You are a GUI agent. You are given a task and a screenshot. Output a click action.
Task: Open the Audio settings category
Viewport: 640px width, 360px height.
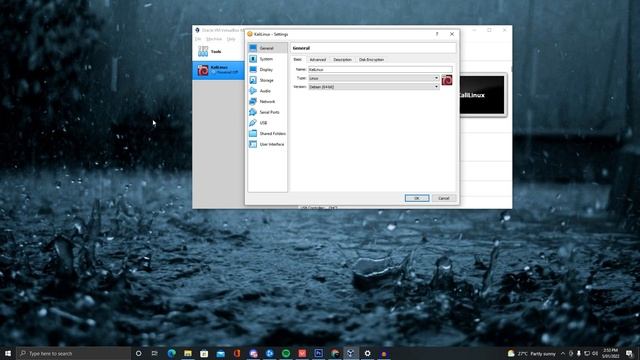coord(267,91)
